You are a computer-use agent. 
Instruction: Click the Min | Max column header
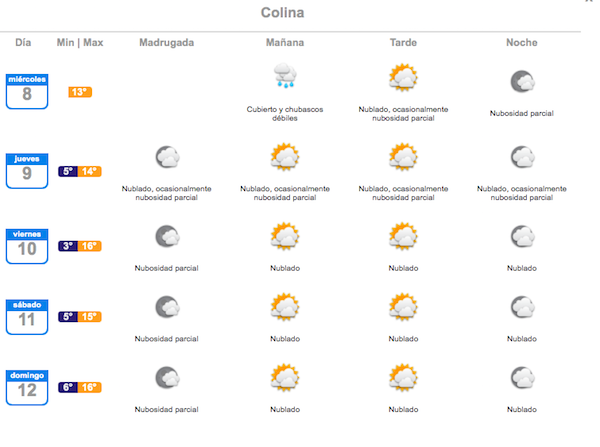click(80, 42)
